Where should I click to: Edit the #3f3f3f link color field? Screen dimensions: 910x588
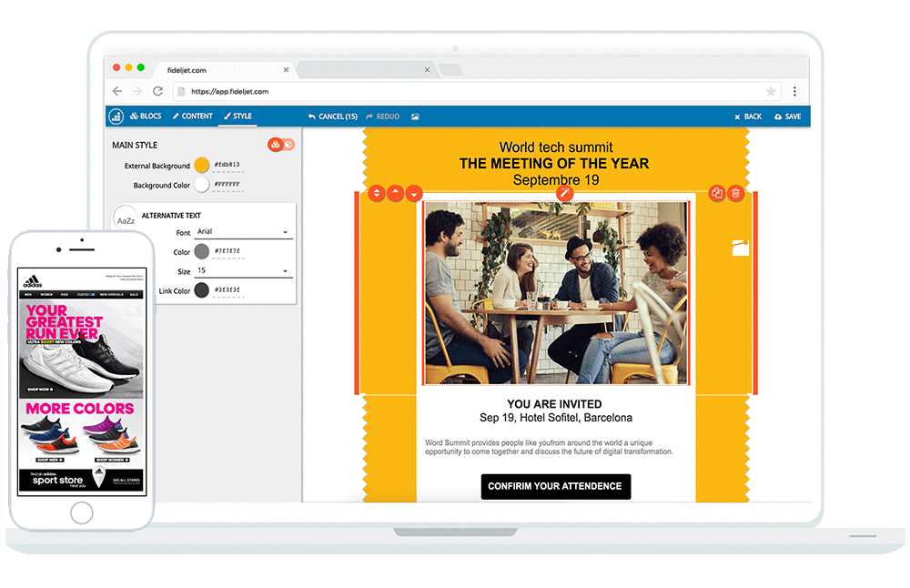[x=227, y=290]
